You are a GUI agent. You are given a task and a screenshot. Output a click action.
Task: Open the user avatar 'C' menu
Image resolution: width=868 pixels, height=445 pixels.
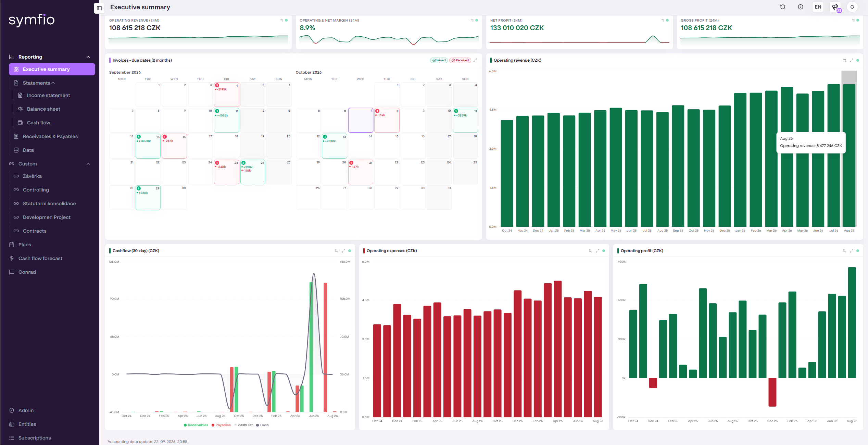coord(852,7)
